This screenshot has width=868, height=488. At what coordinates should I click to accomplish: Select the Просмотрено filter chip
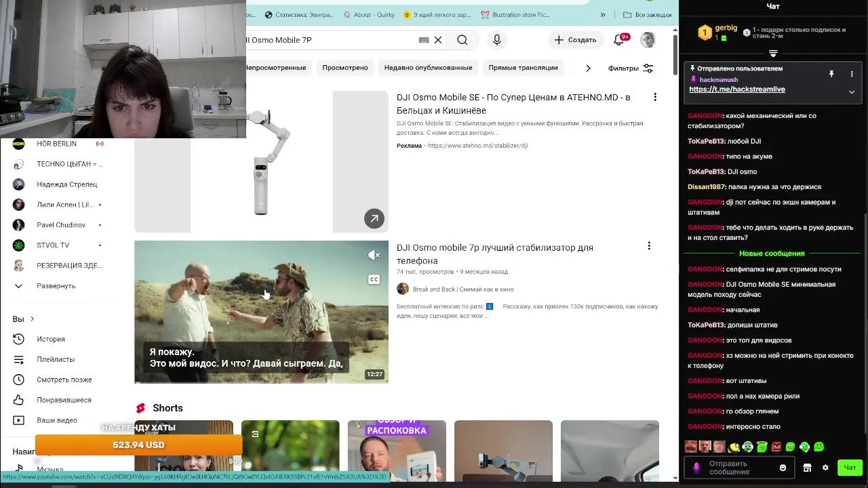coord(345,68)
